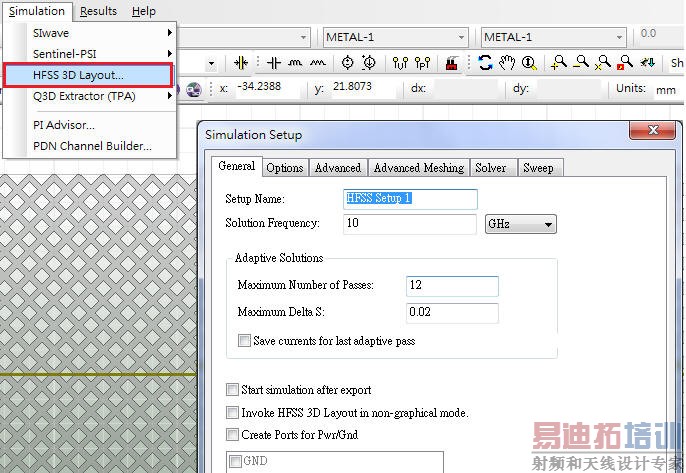Viewport: 686px width, 473px height.
Task: Choose HFSS 3D Layout menu entry
Action: [x=89, y=75]
